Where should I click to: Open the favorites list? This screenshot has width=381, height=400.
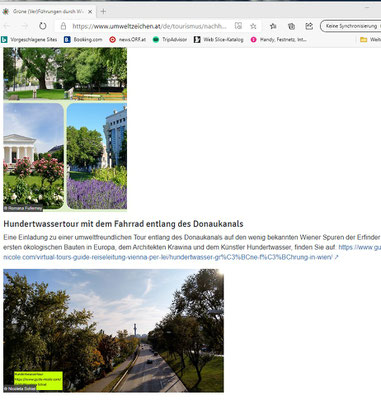pyautogui.click(x=273, y=26)
